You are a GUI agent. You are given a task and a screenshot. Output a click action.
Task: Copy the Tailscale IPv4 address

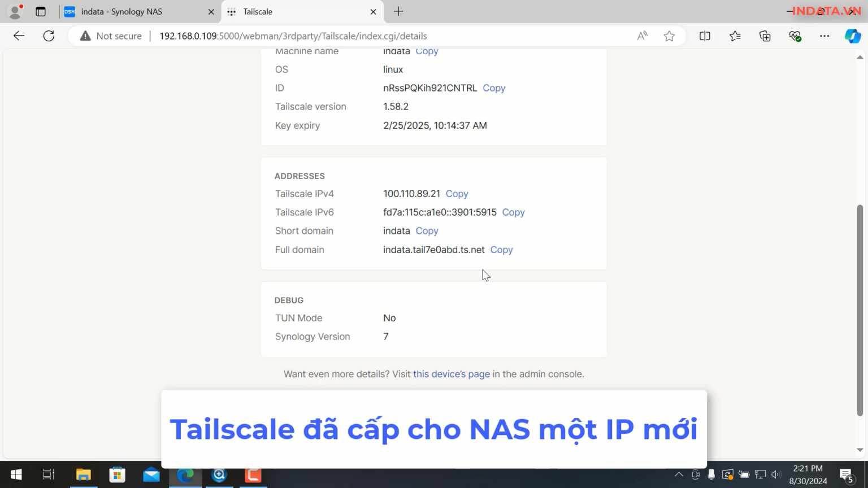point(457,194)
